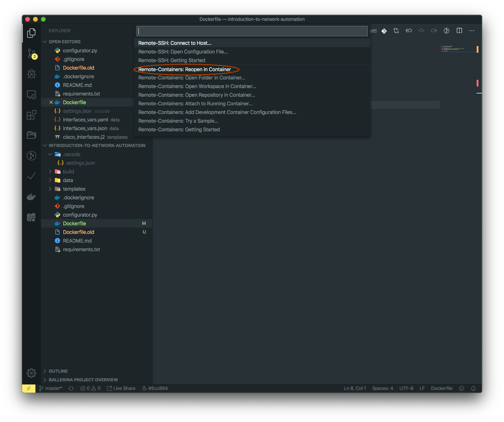Toggle file blame annotations icon
This screenshot has height=422, width=504.
point(447,31)
